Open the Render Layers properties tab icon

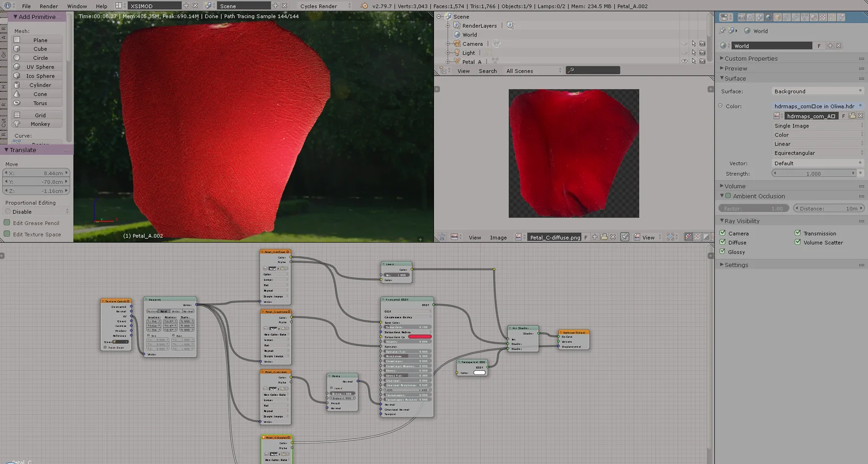[750, 17]
